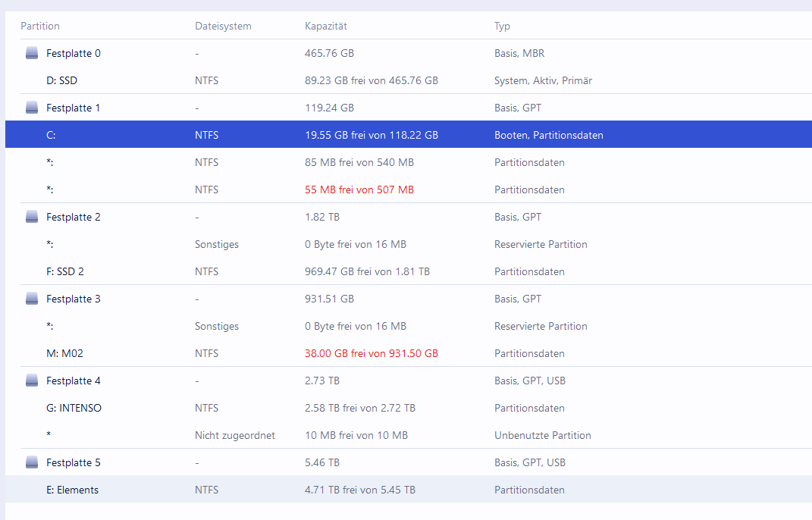
Task: Select the E: Elements partition row
Action: [x=72, y=490]
